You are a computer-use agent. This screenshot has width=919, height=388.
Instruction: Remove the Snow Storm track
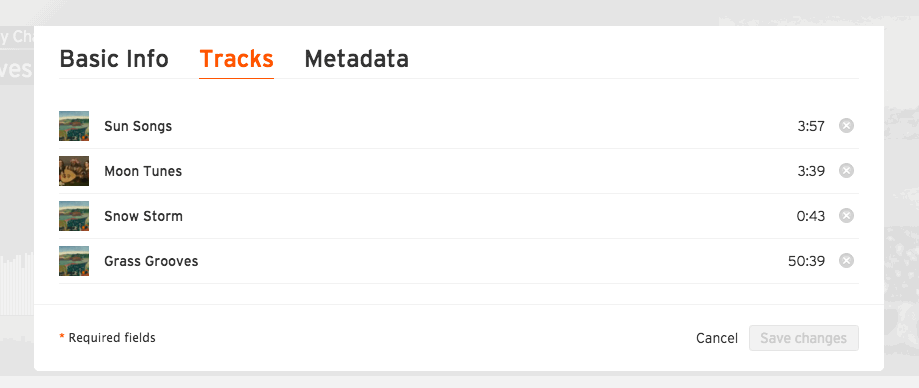click(x=846, y=216)
